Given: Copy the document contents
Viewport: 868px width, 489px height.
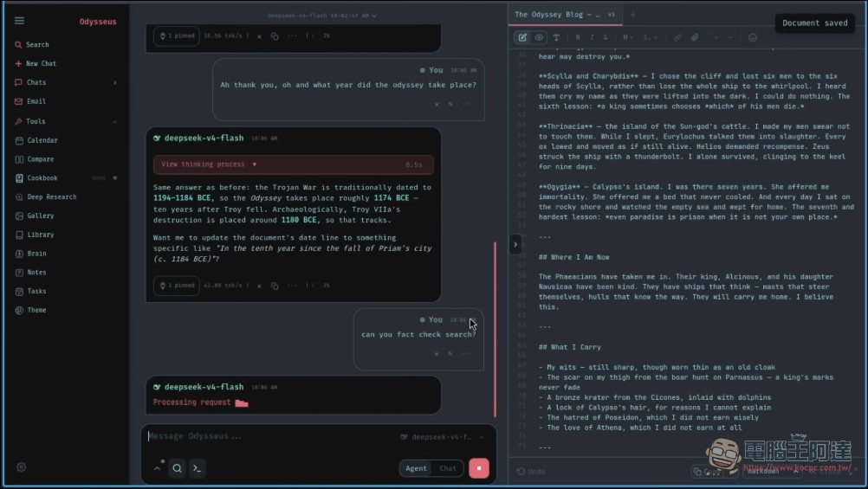Looking at the screenshot, I should coord(708,472).
